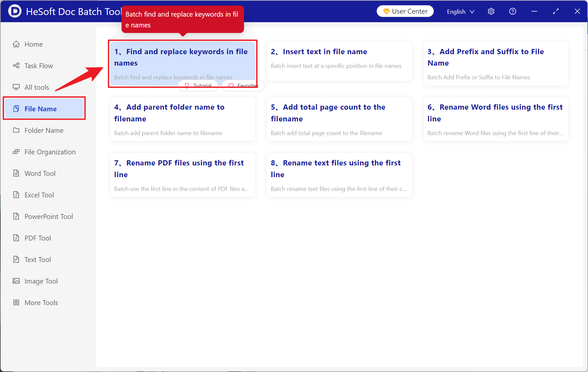
Task: Click the PowerPoint Tool file icon
Action: (x=16, y=216)
